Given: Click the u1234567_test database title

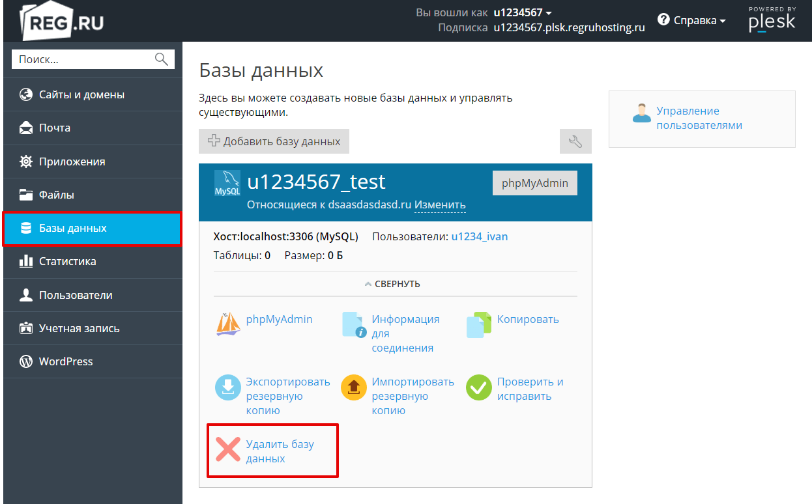Looking at the screenshot, I should (x=316, y=181).
